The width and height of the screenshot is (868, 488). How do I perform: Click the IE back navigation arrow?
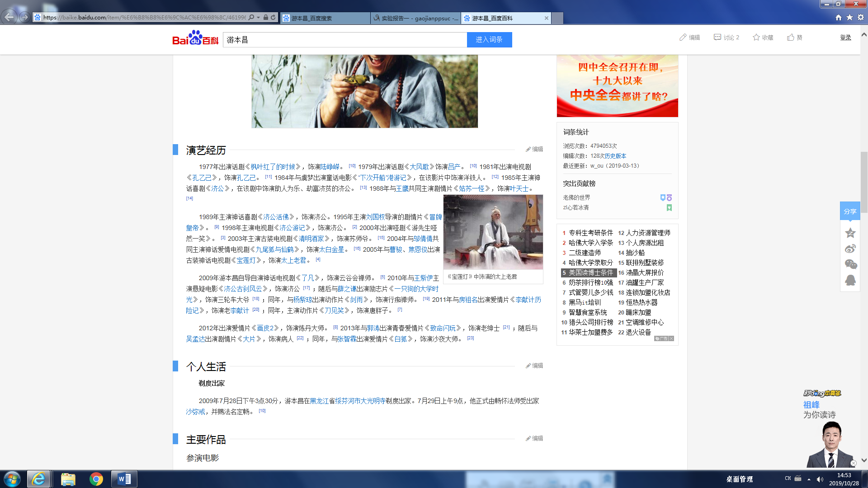click(x=9, y=17)
